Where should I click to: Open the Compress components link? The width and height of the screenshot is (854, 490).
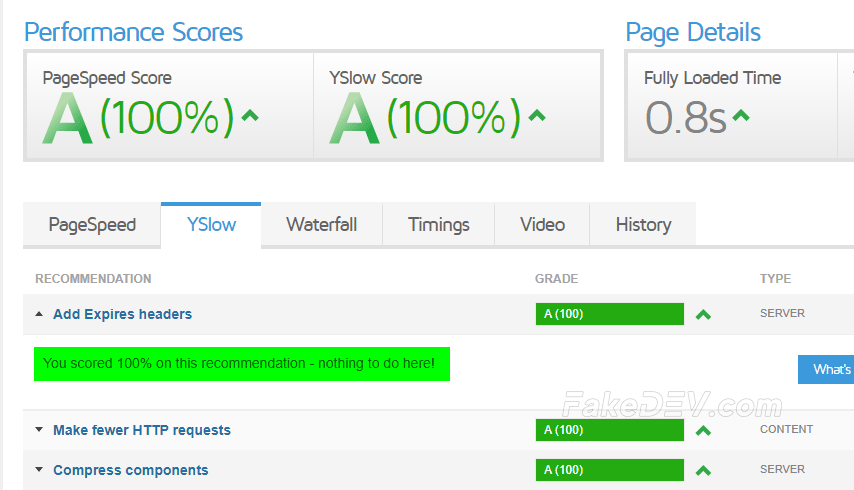click(x=131, y=470)
